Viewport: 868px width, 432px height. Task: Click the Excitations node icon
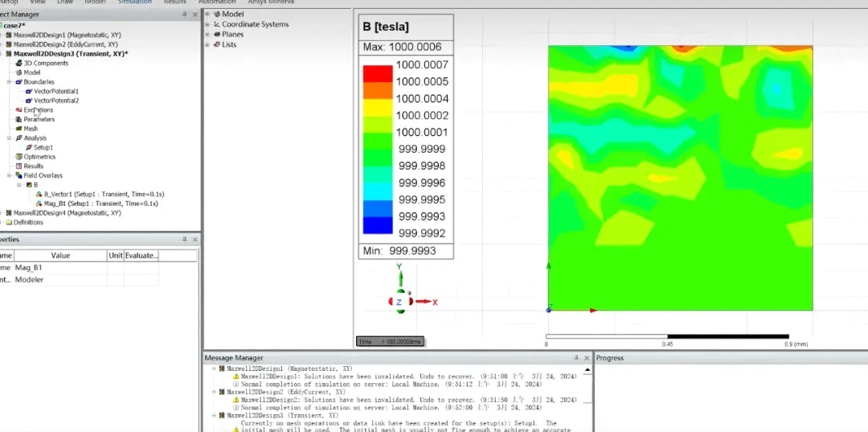(x=18, y=110)
